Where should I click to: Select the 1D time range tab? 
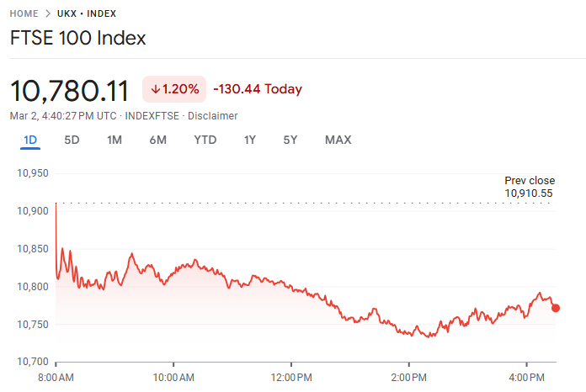click(30, 140)
